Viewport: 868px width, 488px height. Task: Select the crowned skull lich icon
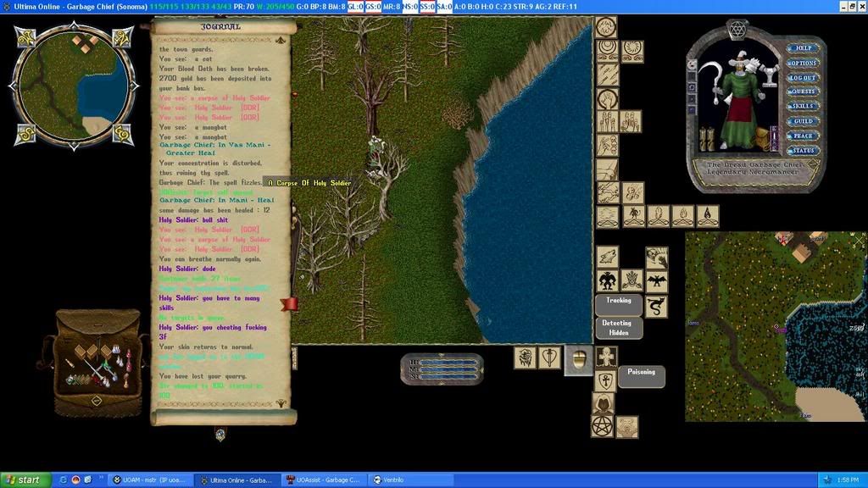632,280
